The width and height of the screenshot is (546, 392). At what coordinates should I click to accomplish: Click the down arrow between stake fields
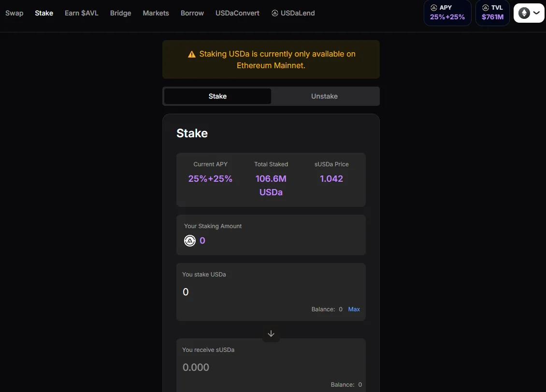(271, 334)
